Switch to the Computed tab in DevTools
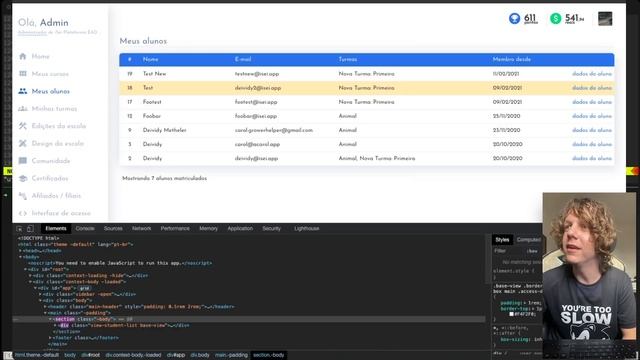 (528, 240)
